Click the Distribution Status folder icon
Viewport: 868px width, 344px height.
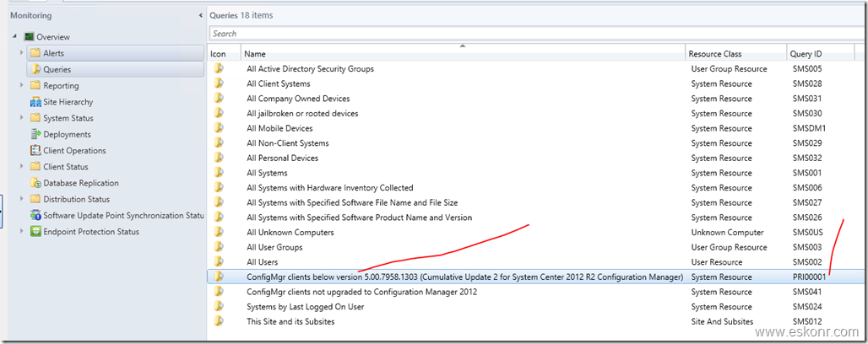point(35,199)
